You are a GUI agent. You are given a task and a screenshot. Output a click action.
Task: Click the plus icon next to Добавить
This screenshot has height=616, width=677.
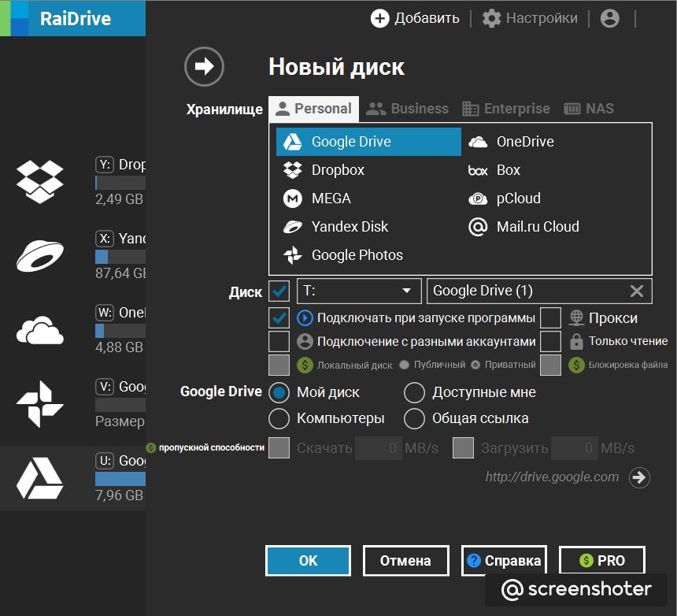[380, 18]
